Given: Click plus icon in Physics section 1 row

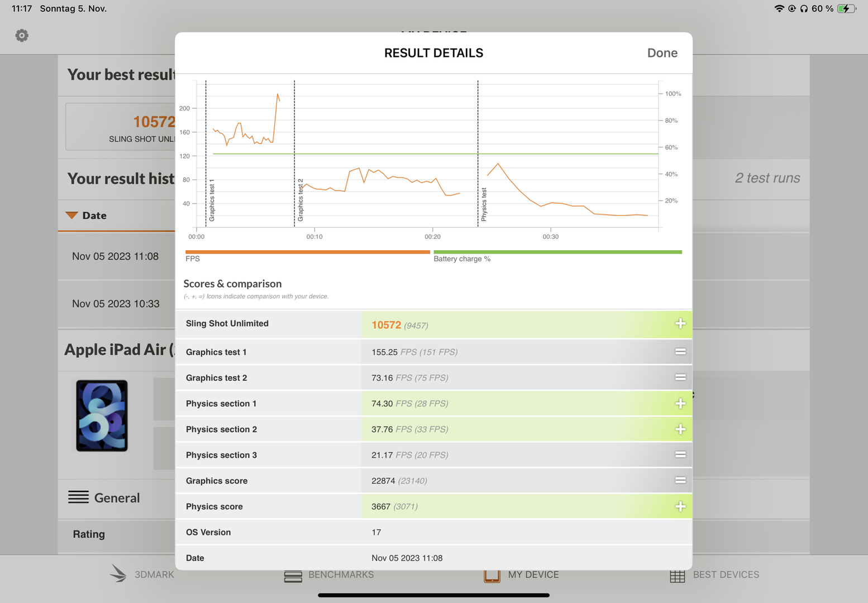Looking at the screenshot, I should (680, 404).
